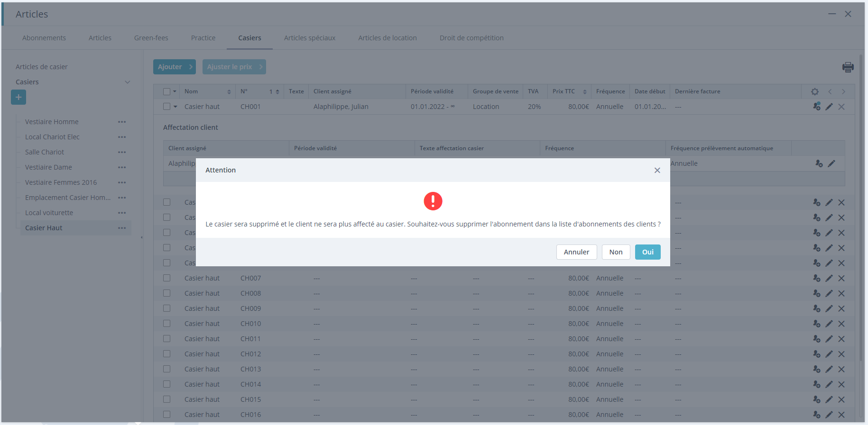The image size is (868, 425).
Task: Confirm deletion with the Oui button
Action: [x=647, y=252]
